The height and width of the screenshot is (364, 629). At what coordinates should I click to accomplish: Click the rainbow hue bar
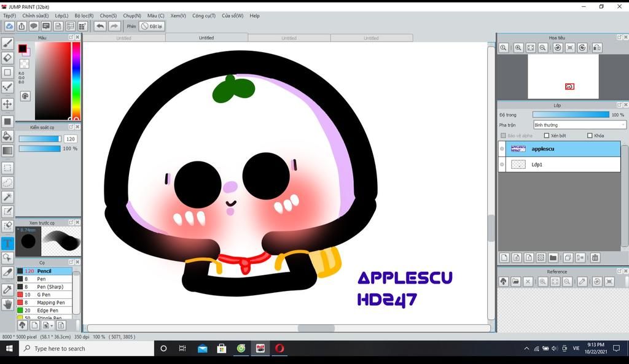click(76, 80)
